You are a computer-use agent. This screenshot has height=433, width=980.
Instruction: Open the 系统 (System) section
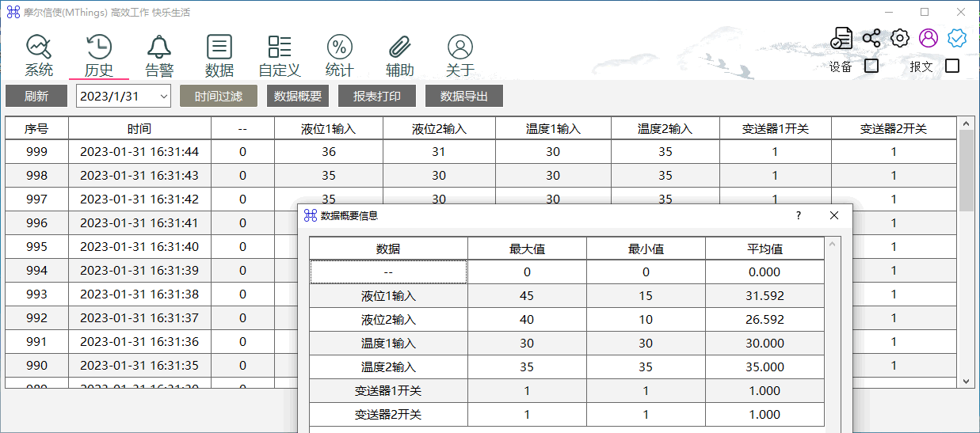(x=39, y=55)
